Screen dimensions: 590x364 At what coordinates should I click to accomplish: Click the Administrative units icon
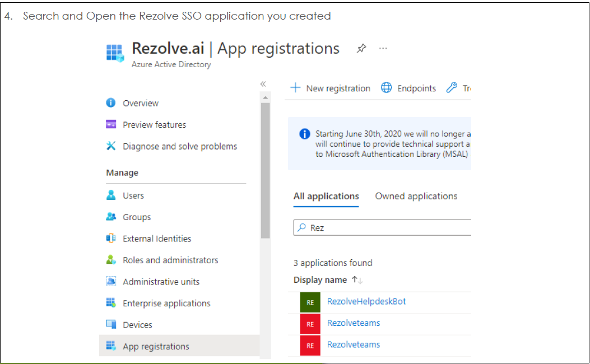(110, 281)
